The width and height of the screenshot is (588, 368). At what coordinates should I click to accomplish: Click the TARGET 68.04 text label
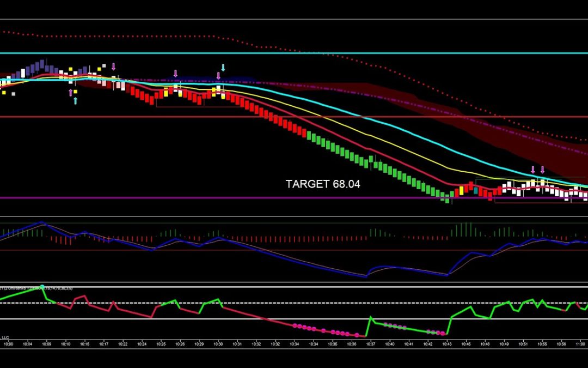pos(322,184)
